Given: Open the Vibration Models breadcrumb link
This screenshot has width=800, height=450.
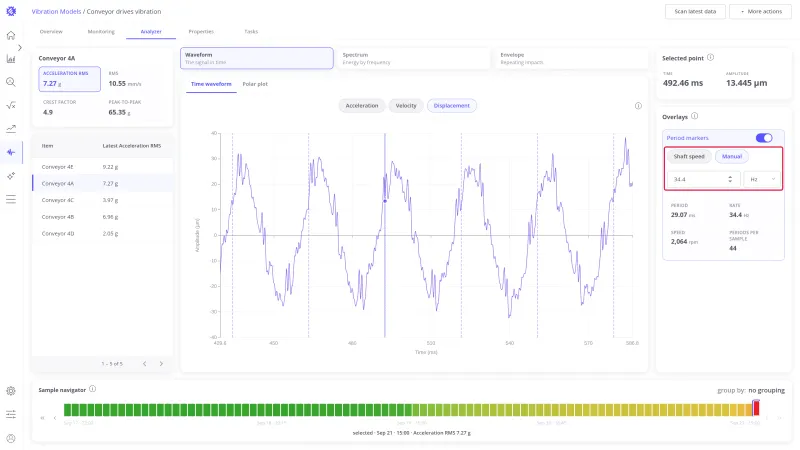Looking at the screenshot, I should click(56, 11).
